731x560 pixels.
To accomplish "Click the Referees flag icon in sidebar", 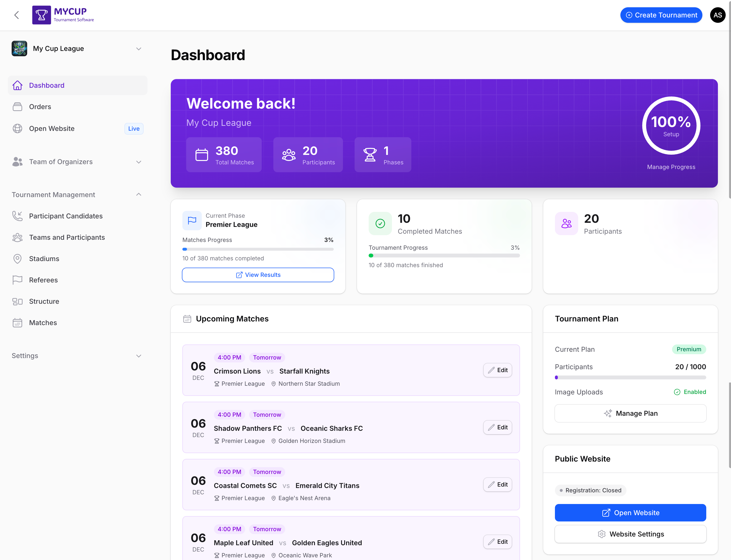I will [17, 280].
